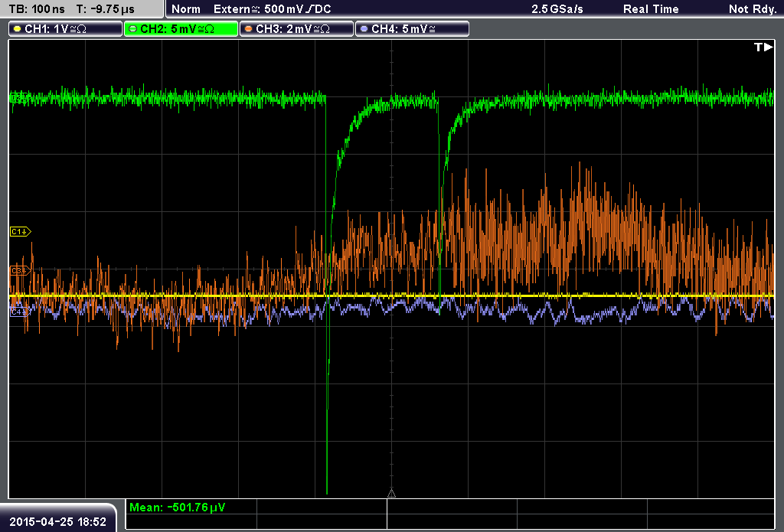The image size is (784, 532).
Task: Select the CH3: 2mV channel tab
Action: [296, 29]
